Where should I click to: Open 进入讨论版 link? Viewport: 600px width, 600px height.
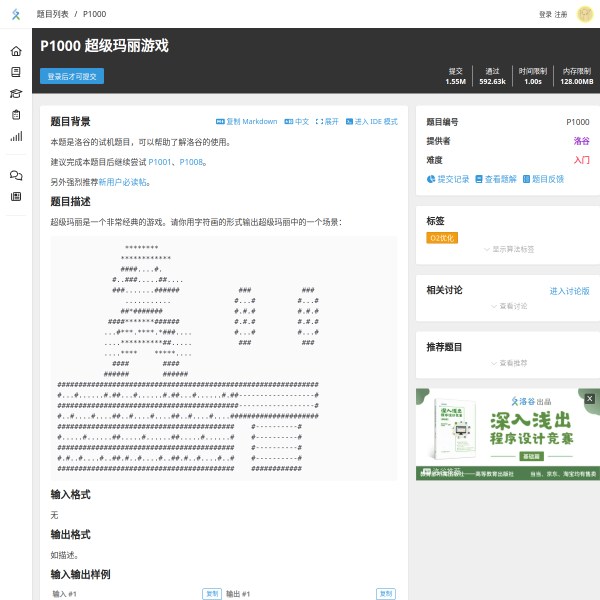pos(569,291)
